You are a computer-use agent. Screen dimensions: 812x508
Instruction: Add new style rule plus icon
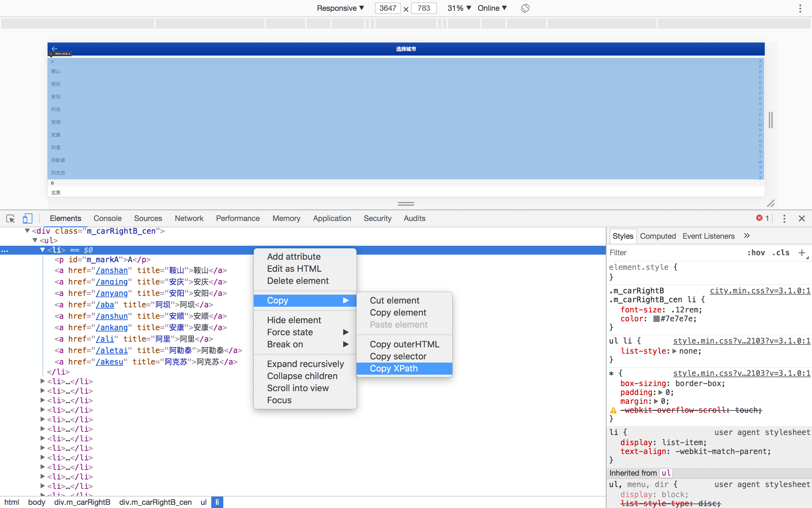802,253
